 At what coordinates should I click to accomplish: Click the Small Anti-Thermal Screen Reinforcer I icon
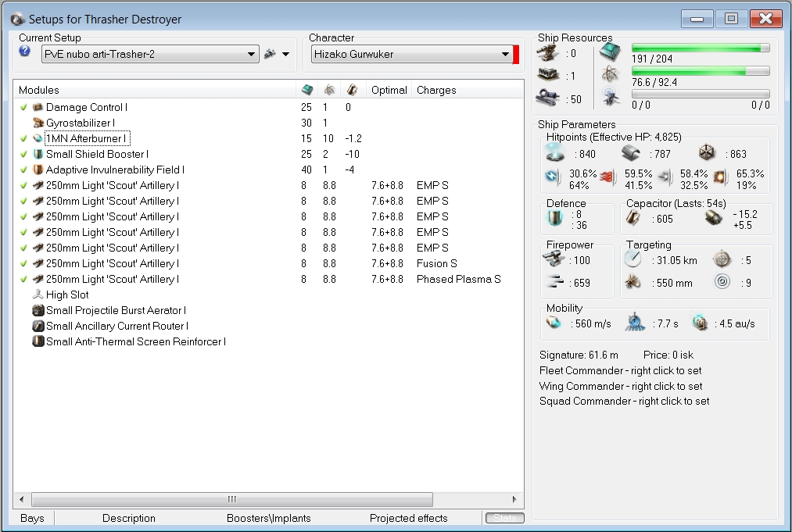[38, 341]
